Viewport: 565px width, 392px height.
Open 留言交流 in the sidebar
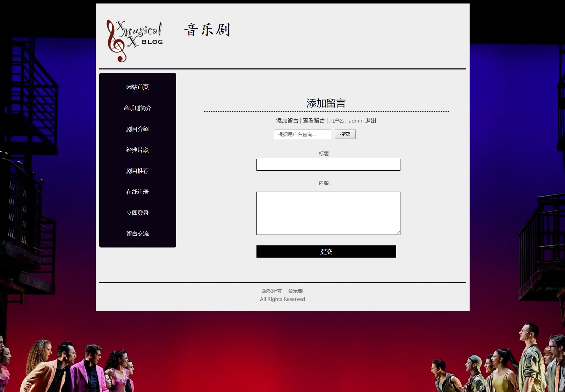(137, 234)
